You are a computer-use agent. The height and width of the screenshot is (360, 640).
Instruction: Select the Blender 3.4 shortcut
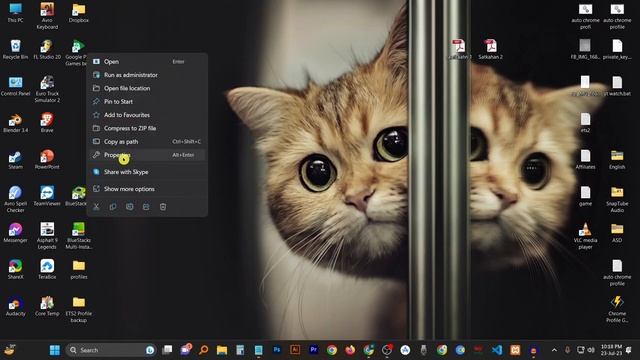click(16, 123)
